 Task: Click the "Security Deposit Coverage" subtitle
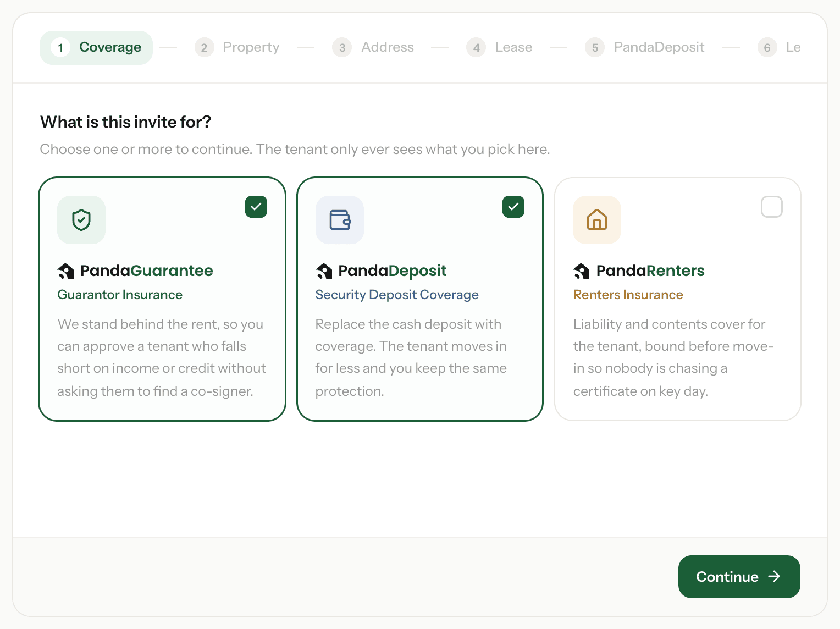tap(397, 295)
